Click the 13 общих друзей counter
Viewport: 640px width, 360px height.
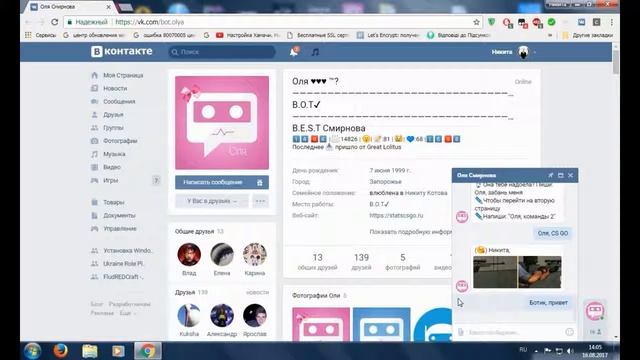click(x=318, y=262)
